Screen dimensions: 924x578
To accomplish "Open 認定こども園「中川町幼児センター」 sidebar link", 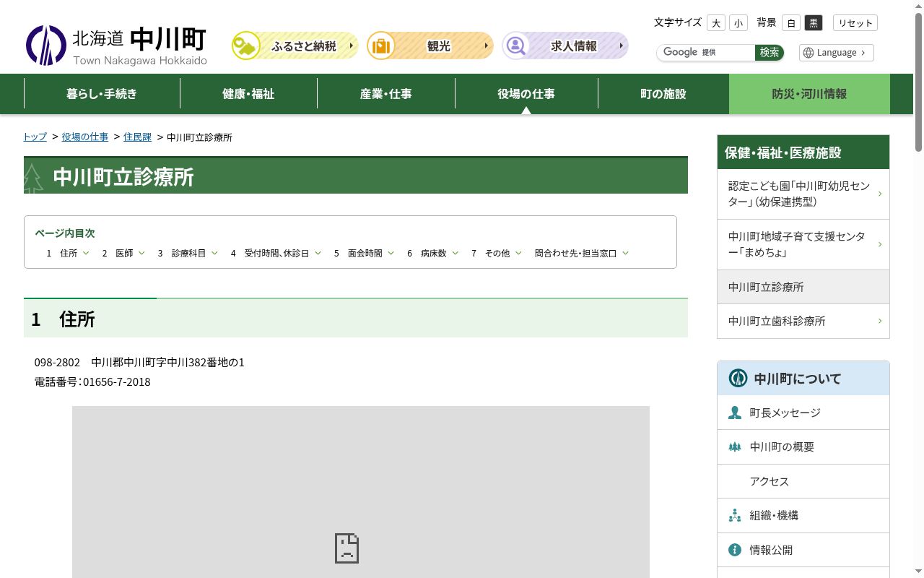I will tap(803, 194).
